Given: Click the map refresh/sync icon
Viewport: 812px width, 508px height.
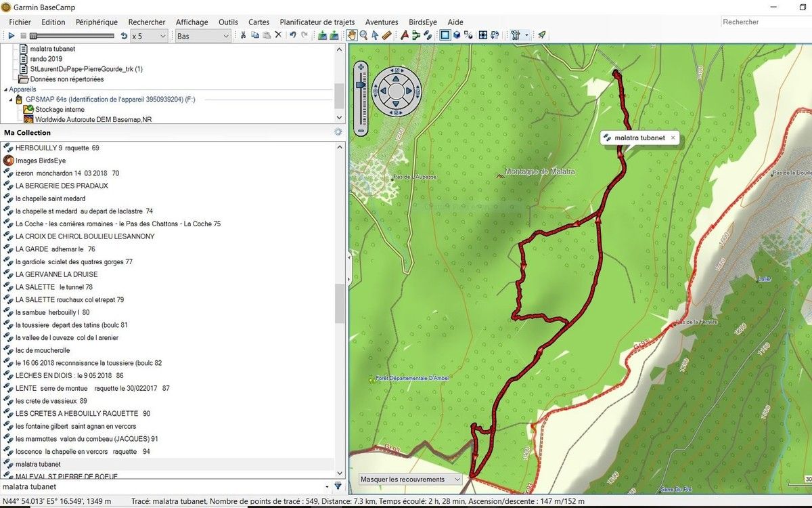Looking at the screenshot, I should tap(495, 35).
